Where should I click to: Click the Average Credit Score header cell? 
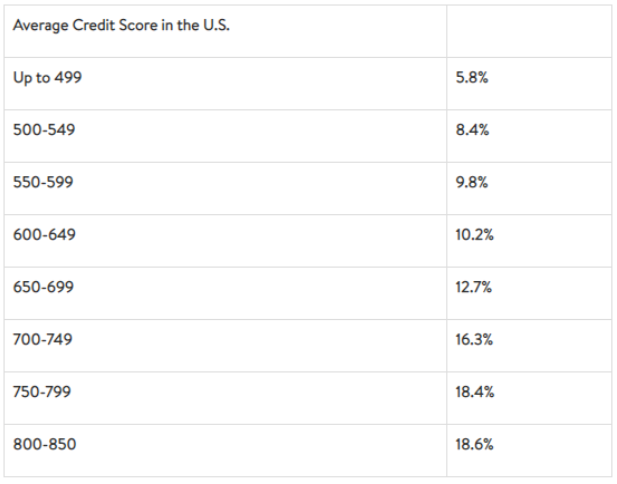(225, 31)
